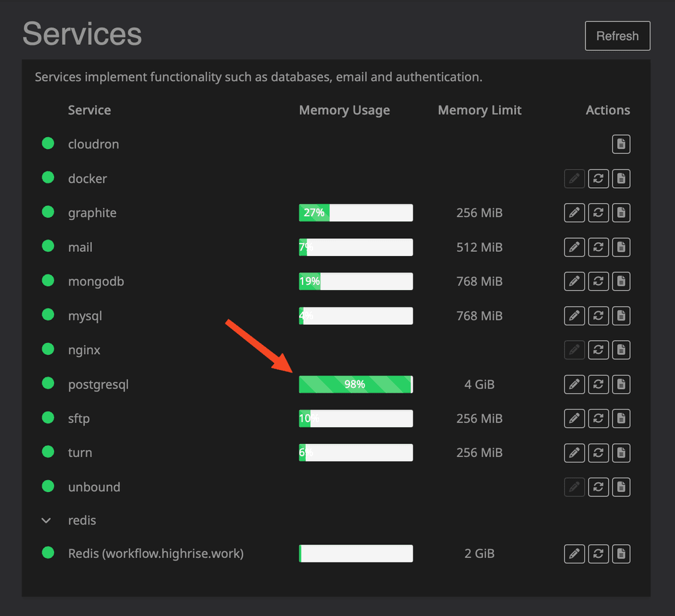This screenshot has width=675, height=616.
Task: Show mail service logs
Action: pos(621,247)
